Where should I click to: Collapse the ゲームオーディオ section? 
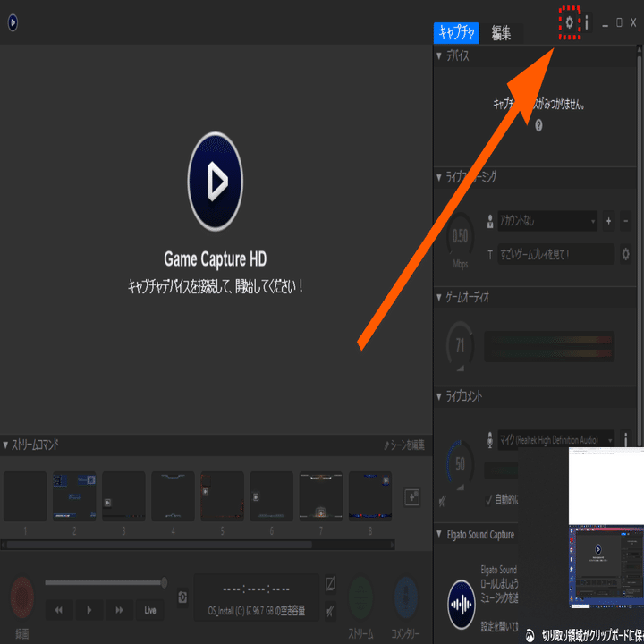tap(439, 297)
